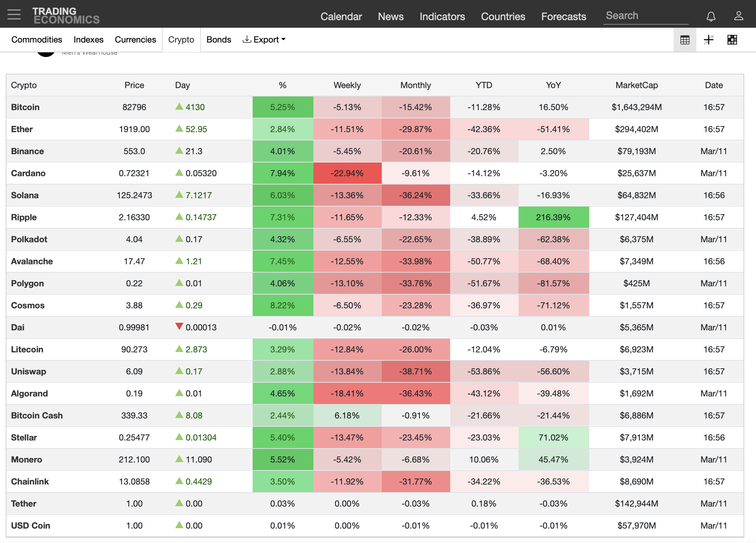Click Ether's green up arrow
Screen dimensions: 756x543
179,128
